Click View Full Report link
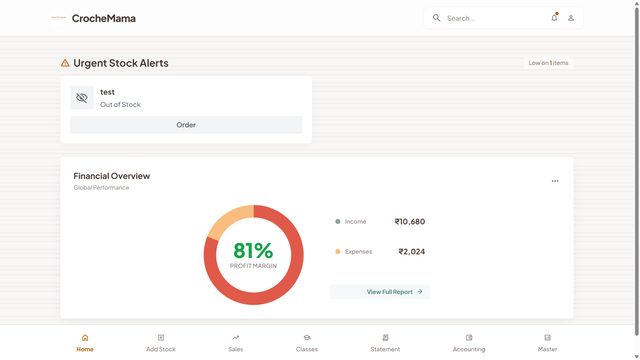Image resolution: width=640 pixels, height=360 pixels. point(380,292)
